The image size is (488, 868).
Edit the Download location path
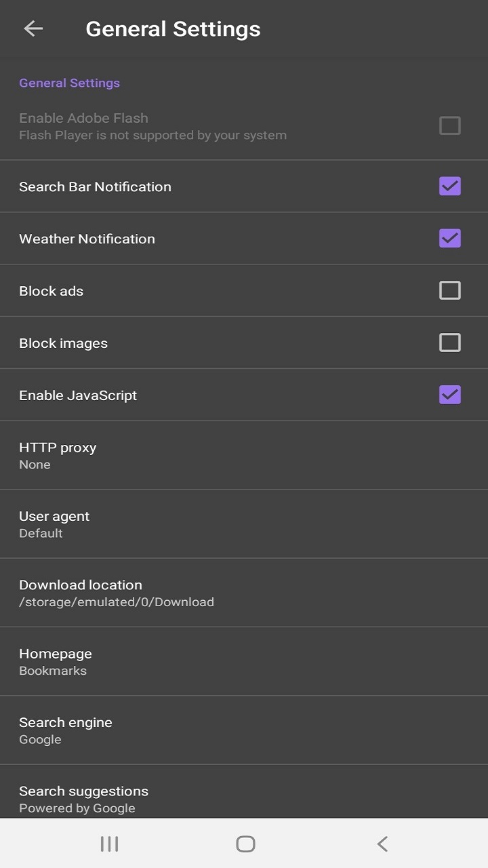pyautogui.click(x=244, y=593)
